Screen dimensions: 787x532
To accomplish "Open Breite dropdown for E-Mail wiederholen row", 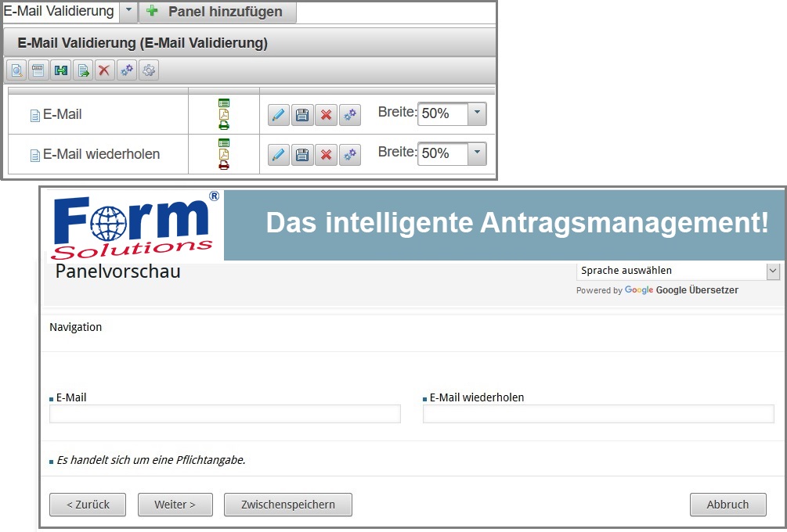I will click(477, 154).
